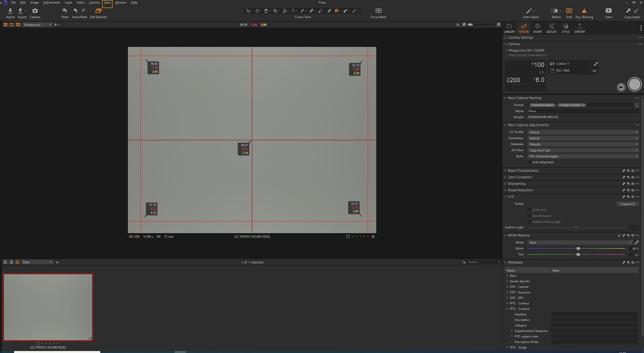Adjust the Kelvin slider handle
The height and width of the screenshot is (353, 644).
tap(578, 249)
